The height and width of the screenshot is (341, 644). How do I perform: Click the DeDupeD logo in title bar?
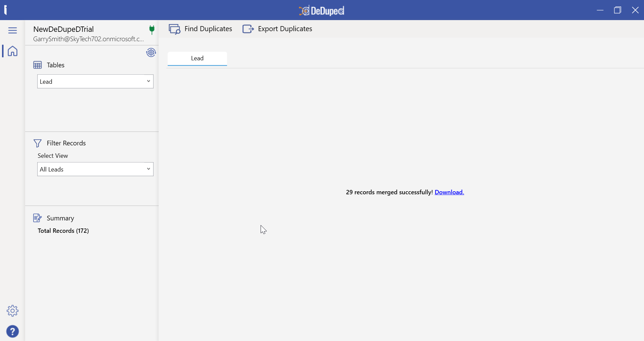[x=322, y=11]
